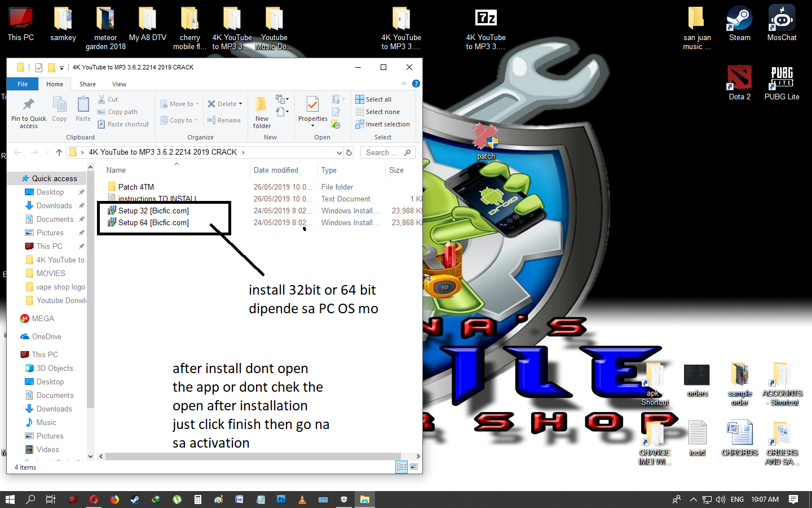Screen dimensions: 812x508
Task: Open Opera from taskbar
Action: click(x=94, y=500)
